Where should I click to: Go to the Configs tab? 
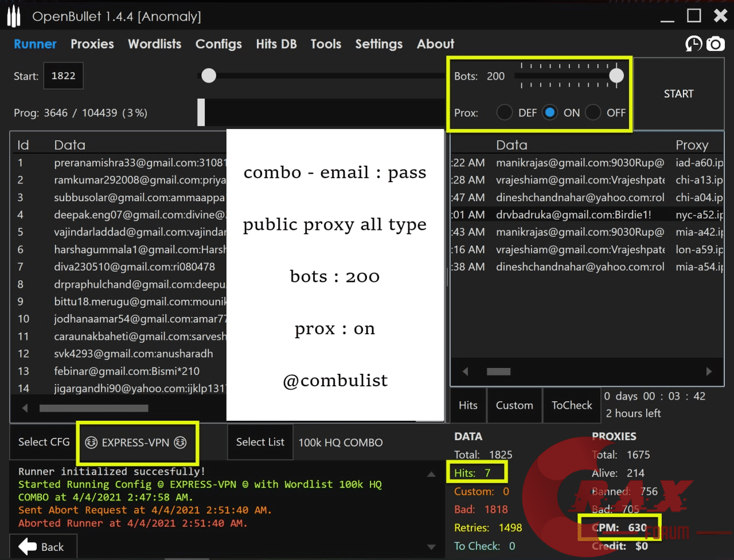point(218,44)
